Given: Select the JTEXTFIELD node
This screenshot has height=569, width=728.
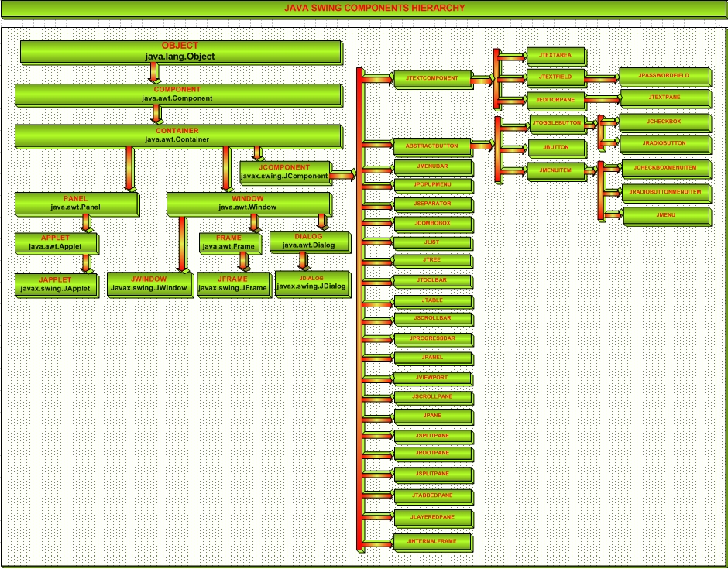Looking at the screenshot, I should (556, 77).
